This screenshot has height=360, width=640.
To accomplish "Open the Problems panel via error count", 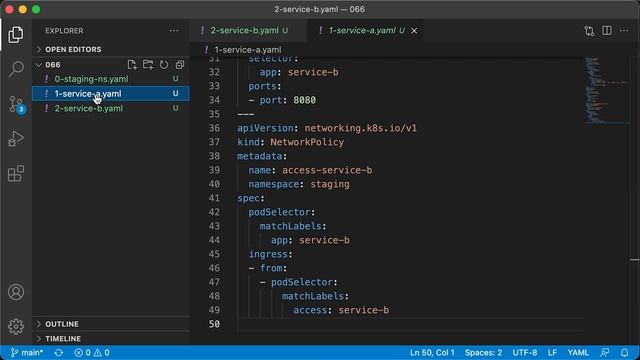I will pos(92,353).
